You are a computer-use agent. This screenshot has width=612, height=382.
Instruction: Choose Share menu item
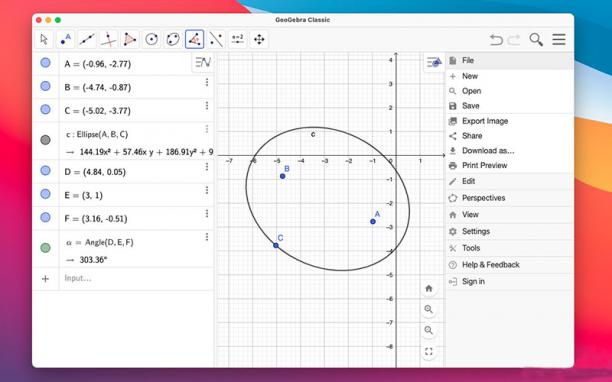pos(510,136)
